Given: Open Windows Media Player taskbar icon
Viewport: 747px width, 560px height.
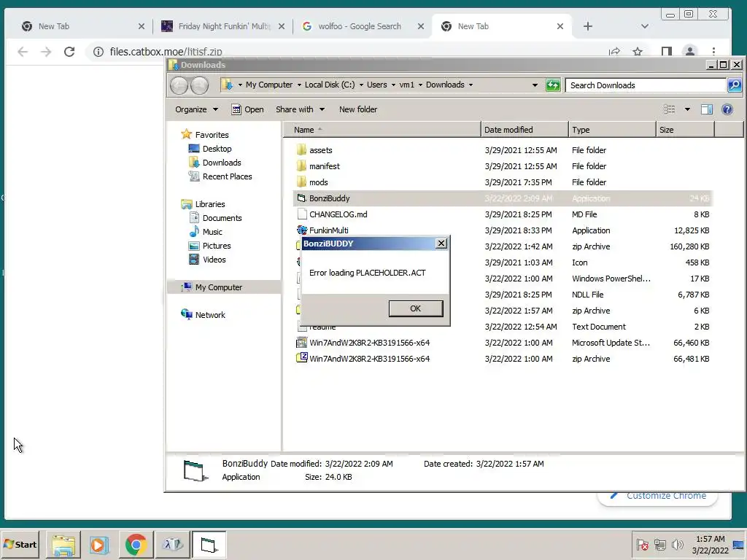Looking at the screenshot, I should [99, 544].
